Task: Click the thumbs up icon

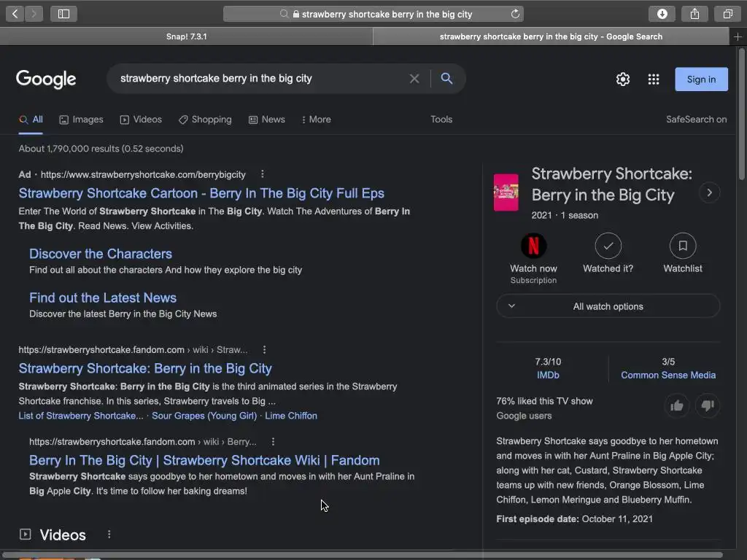Action: pos(677,405)
